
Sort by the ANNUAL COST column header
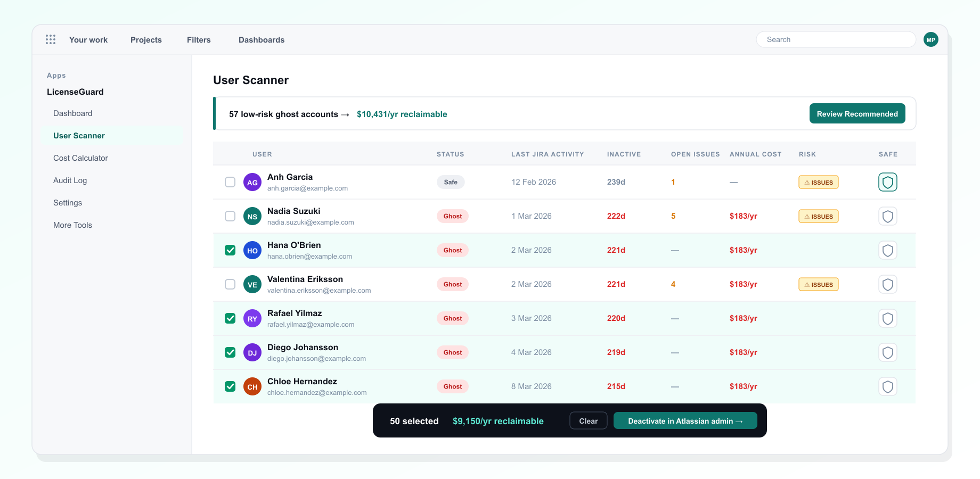click(x=755, y=154)
